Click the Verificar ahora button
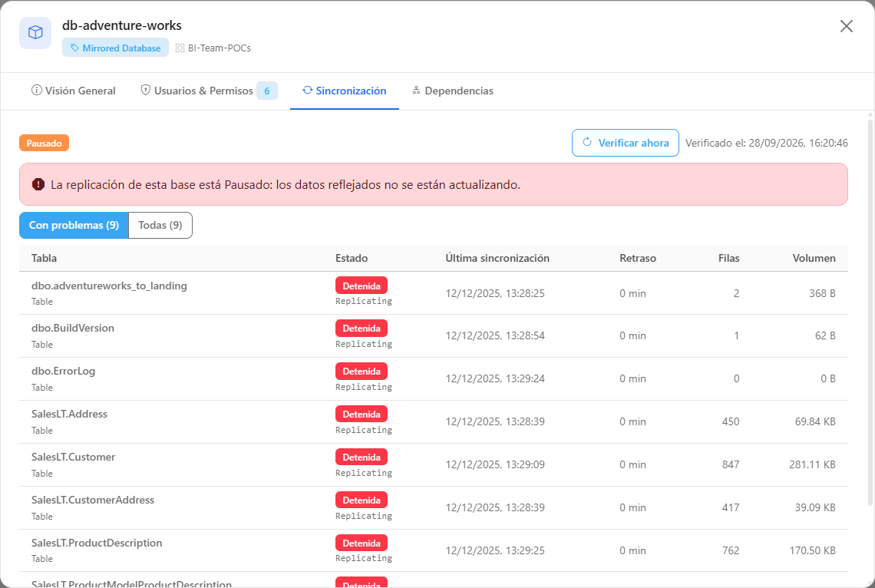Image resolution: width=875 pixels, height=588 pixels. 625,143
